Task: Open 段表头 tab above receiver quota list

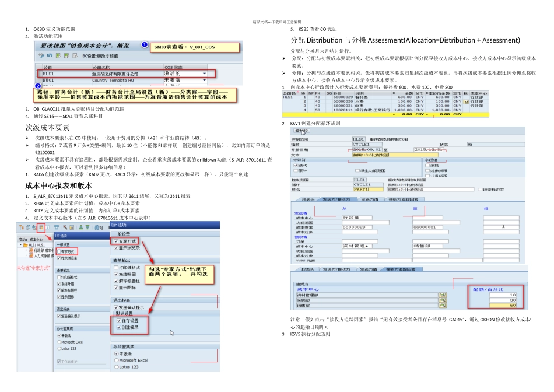Action: pos(308,269)
